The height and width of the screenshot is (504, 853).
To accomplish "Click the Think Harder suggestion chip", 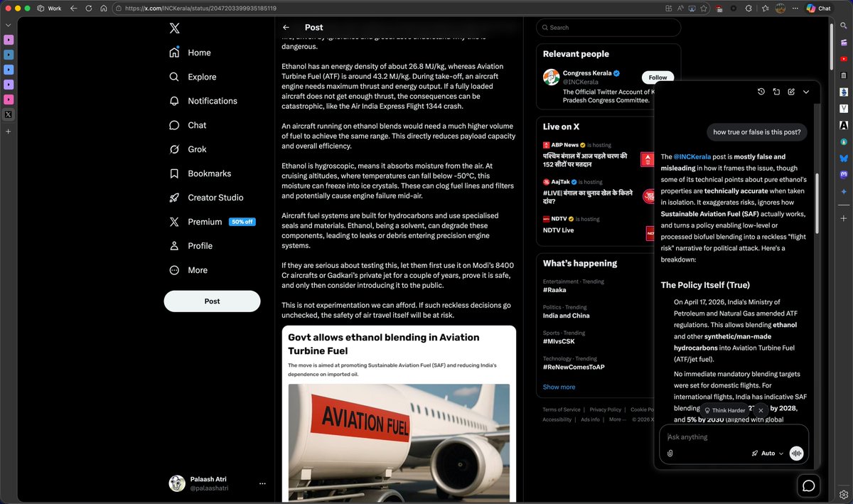I will click(x=724, y=410).
